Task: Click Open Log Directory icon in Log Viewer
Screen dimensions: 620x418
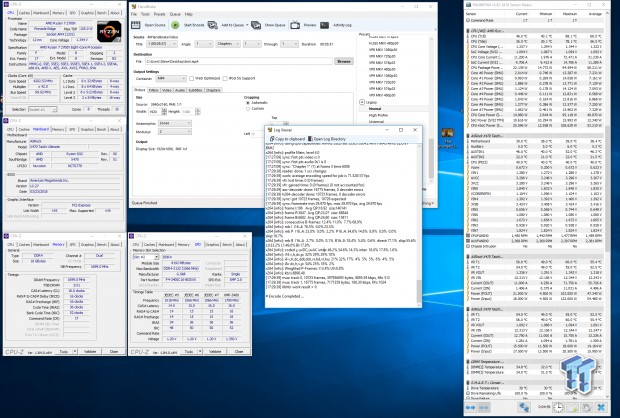Action: (x=310, y=139)
